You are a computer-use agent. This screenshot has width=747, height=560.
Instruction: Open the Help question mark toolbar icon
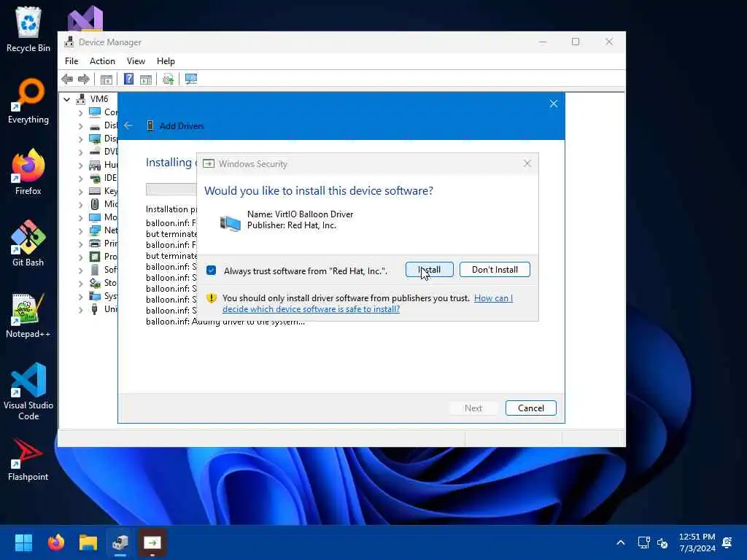128,79
